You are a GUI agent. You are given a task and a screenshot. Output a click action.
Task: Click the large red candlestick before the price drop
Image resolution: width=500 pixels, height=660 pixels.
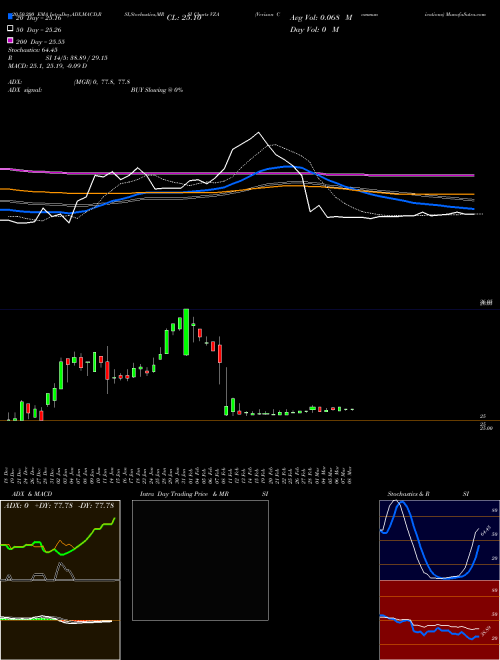pyautogui.click(x=220, y=354)
